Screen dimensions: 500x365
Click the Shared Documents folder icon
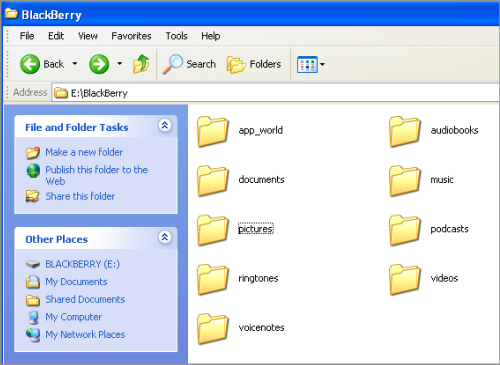point(33,300)
